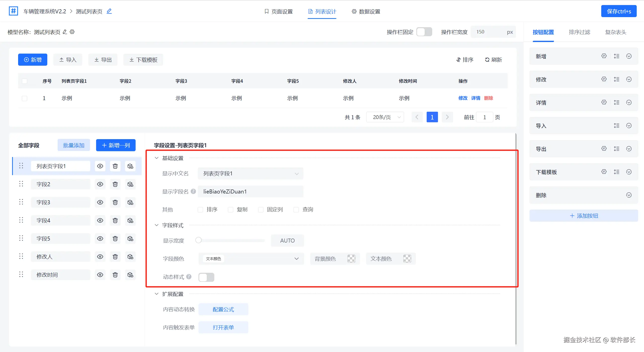Click the 添加按钮 button
This screenshot has width=644, height=352.
(584, 216)
